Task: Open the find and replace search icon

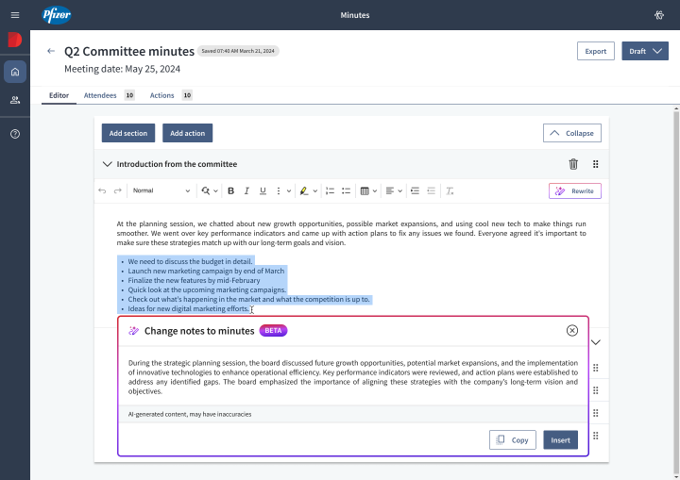Action: coord(206,191)
